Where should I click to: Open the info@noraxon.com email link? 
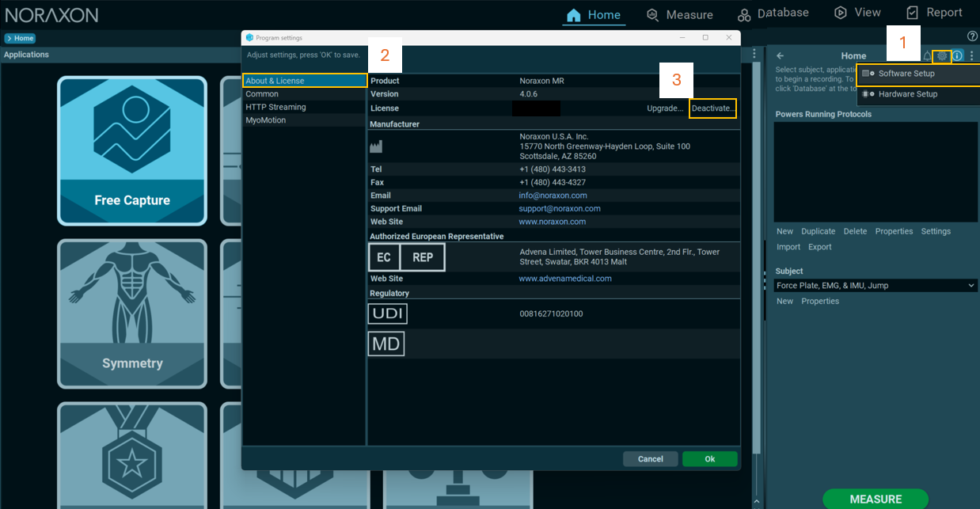point(553,196)
